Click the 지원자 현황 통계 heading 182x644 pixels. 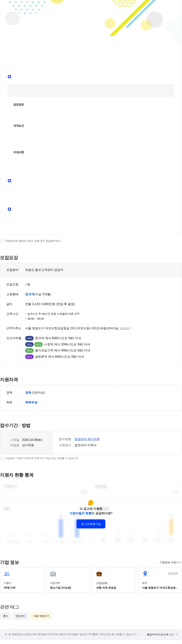click(x=17, y=475)
